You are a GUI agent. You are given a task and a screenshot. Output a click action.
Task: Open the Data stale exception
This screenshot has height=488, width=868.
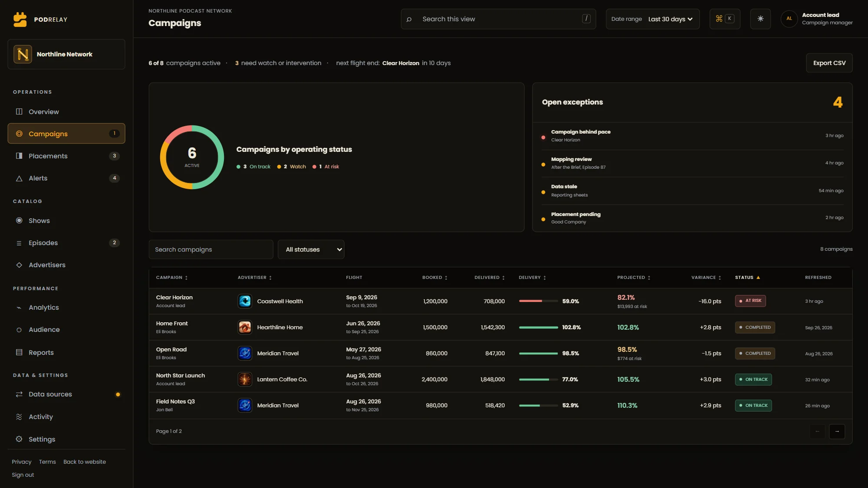692,190
